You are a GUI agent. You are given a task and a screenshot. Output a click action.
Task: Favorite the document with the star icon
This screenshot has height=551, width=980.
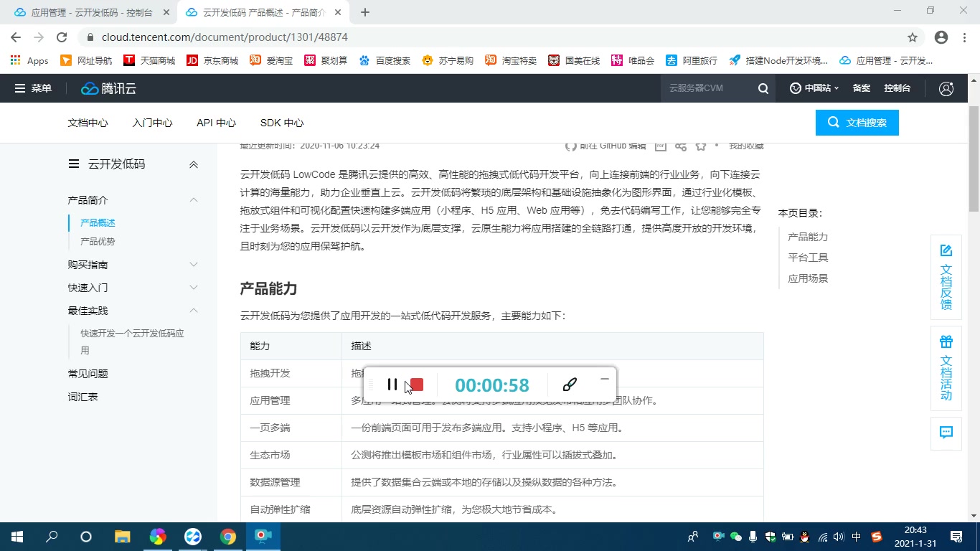click(x=700, y=146)
